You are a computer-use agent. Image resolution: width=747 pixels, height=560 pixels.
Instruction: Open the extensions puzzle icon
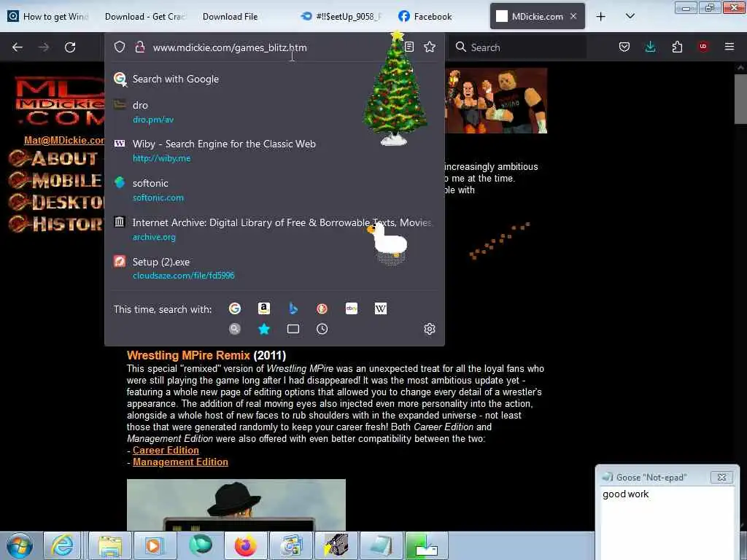click(x=677, y=47)
